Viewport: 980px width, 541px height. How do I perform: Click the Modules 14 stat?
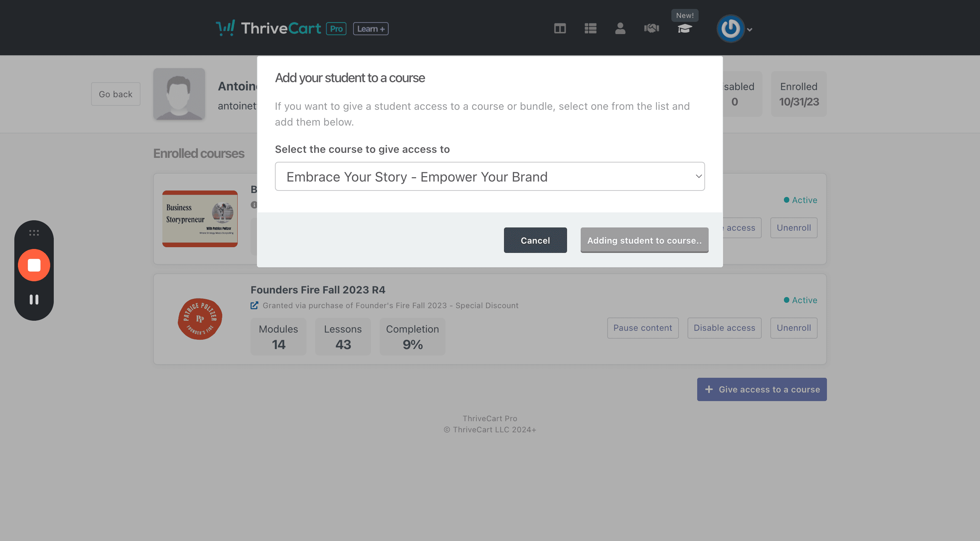tap(278, 337)
